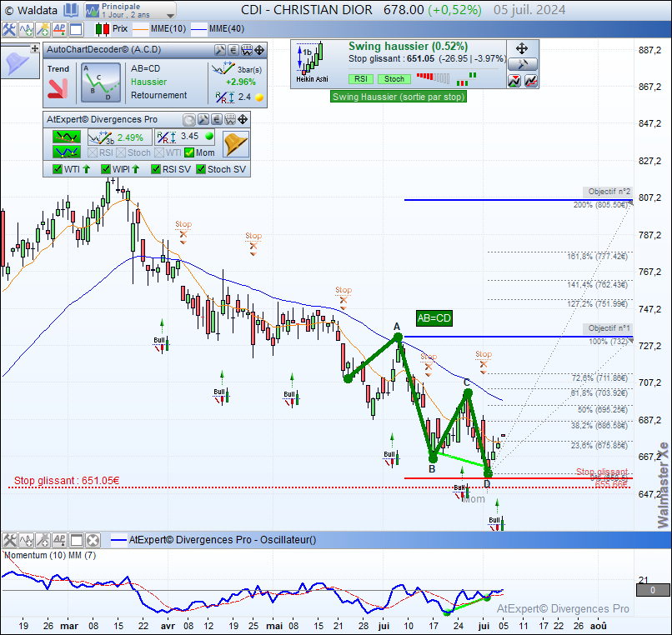Close the oscillator panel
This screenshot has width=672, height=635.
(93, 540)
